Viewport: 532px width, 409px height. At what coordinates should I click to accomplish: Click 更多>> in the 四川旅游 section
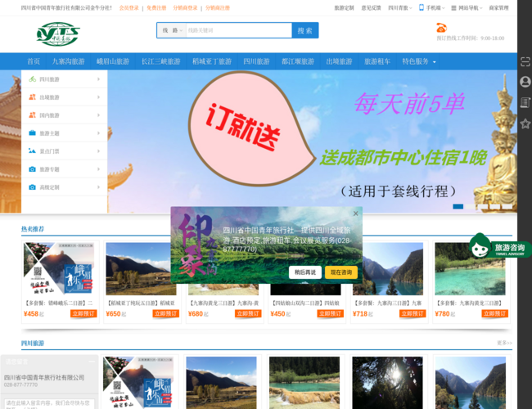pos(504,343)
